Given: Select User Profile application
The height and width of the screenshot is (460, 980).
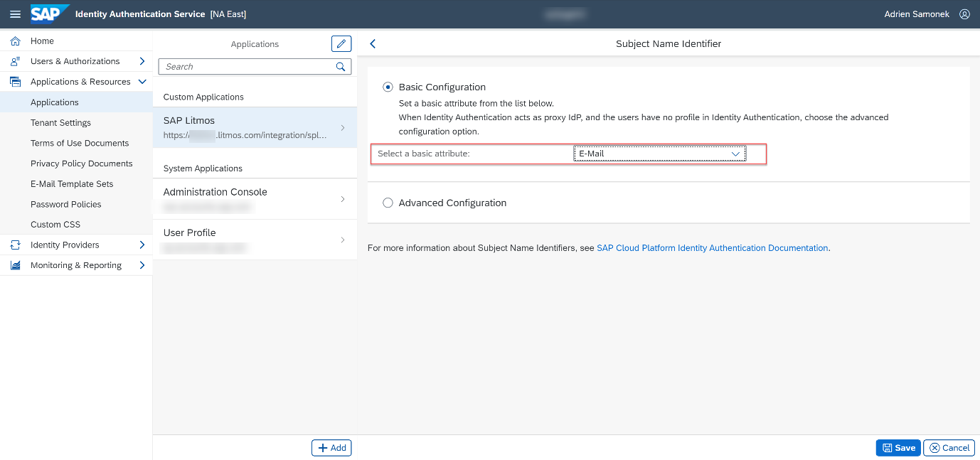Looking at the screenshot, I should (255, 240).
